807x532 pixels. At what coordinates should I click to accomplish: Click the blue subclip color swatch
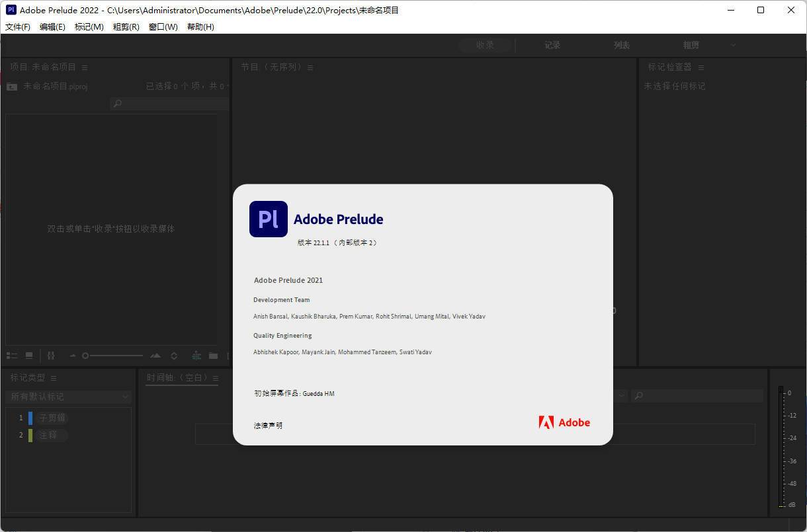coord(30,418)
